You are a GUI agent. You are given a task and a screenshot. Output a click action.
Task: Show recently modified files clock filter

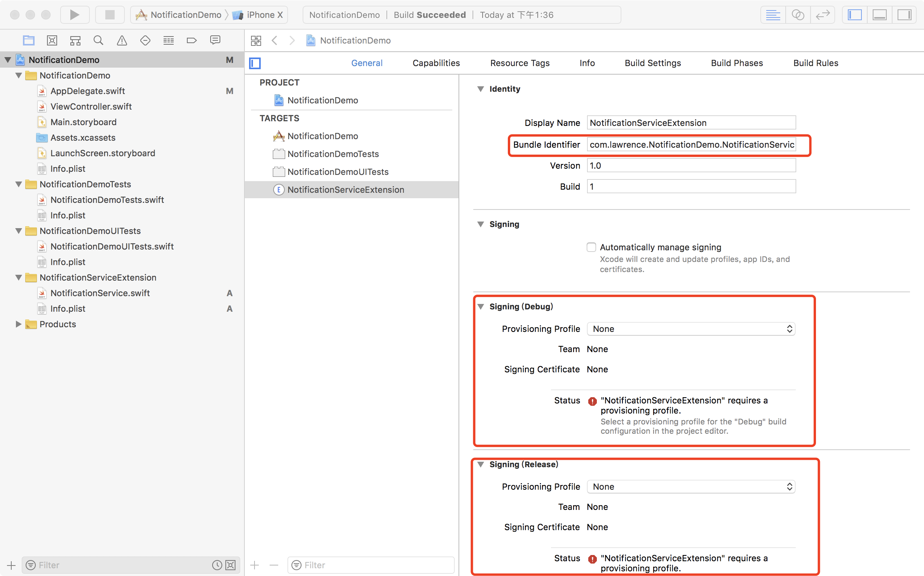(217, 565)
